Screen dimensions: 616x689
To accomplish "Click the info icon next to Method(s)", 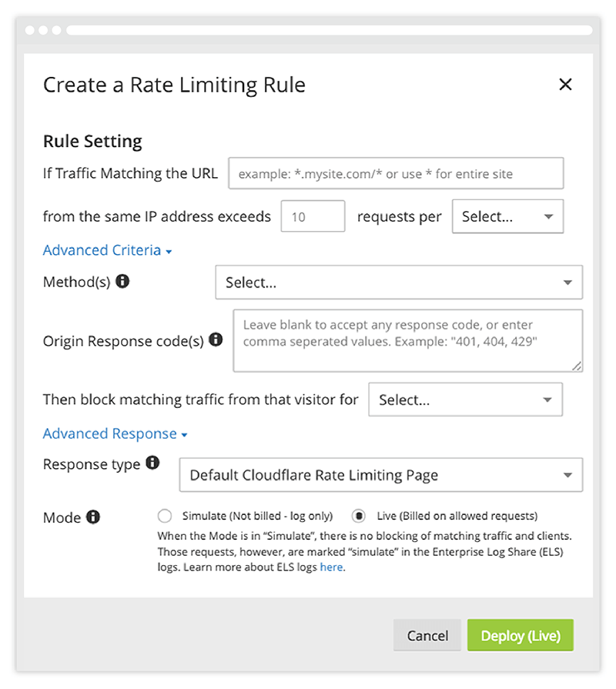I will [122, 282].
